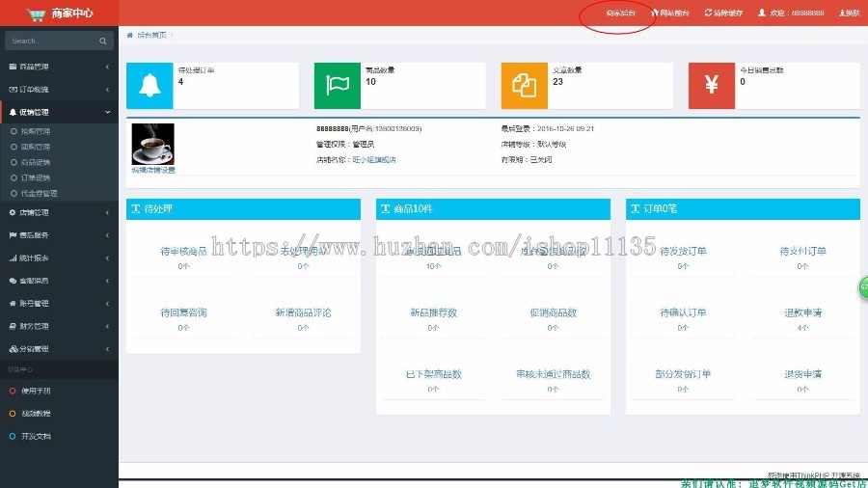This screenshot has width=868, height=488.
Task: Select the orange circle sidebar entry
Action: pyautogui.click(x=36, y=413)
